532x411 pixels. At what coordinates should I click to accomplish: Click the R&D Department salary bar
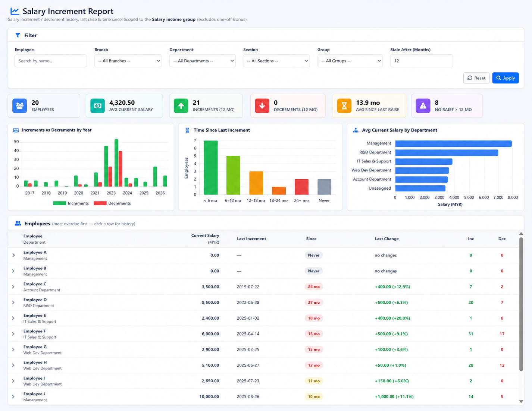(447, 152)
